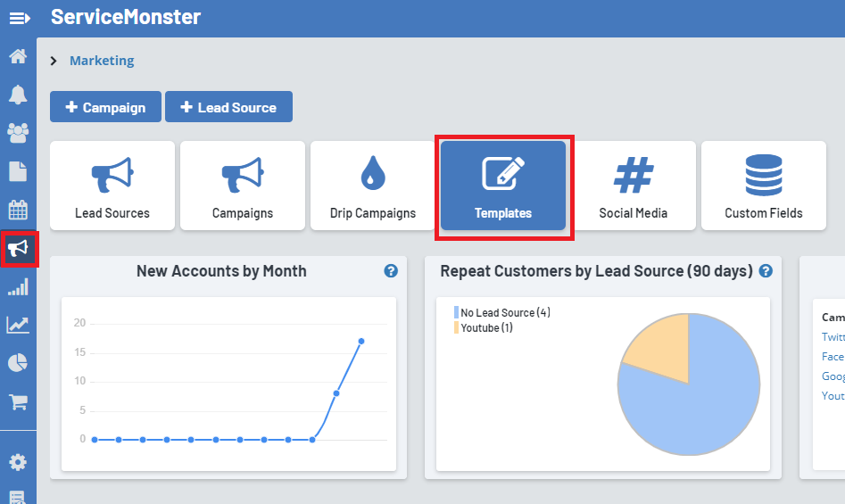Open the pie chart sidebar icon

click(18, 363)
